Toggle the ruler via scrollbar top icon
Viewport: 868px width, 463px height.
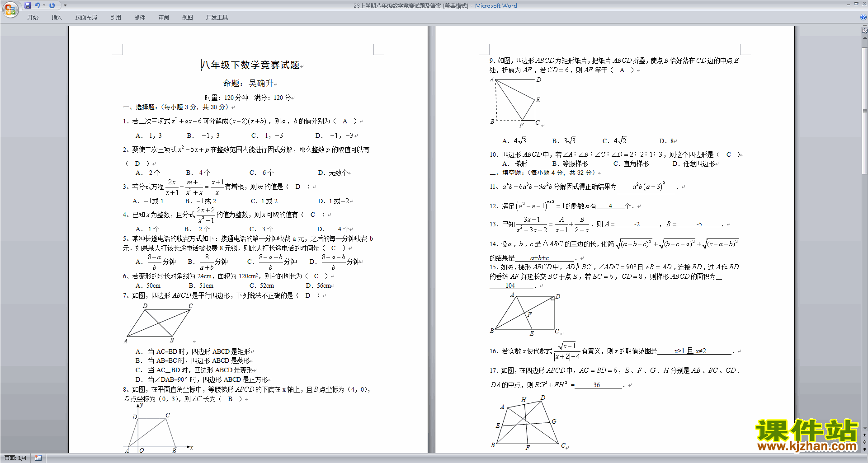pos(865,31)
